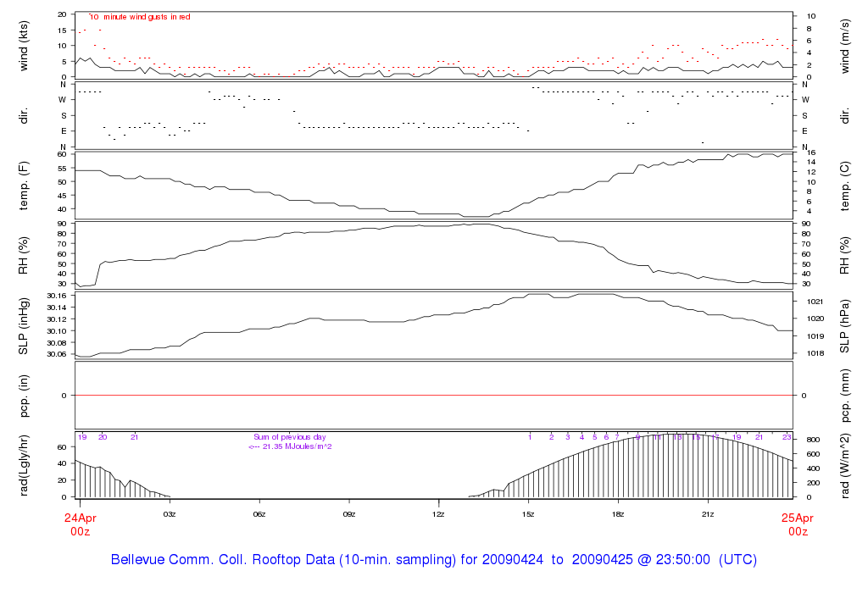Click the 'Sum of previous day' note
Image resolution: width=868 pixels, height=593 pixels.
(x=290, y=437)
